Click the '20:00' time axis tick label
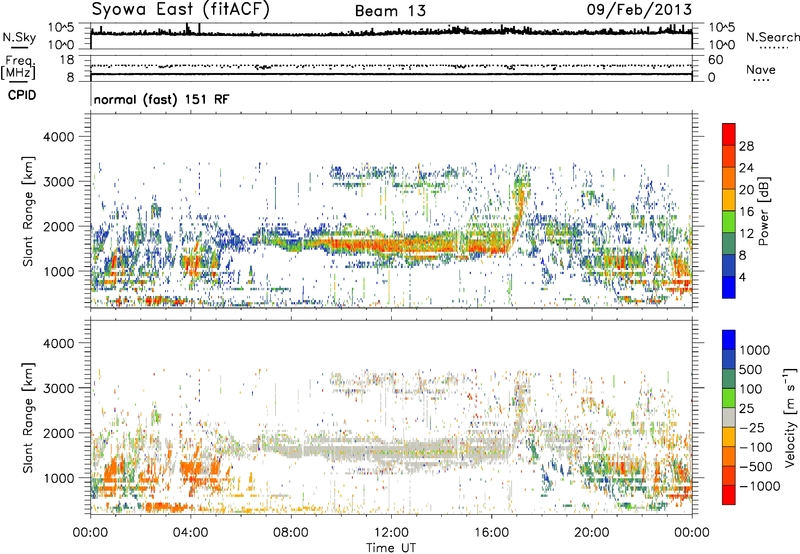The height and width of the screenshot is (554, 800). click(x=592, y=532)
